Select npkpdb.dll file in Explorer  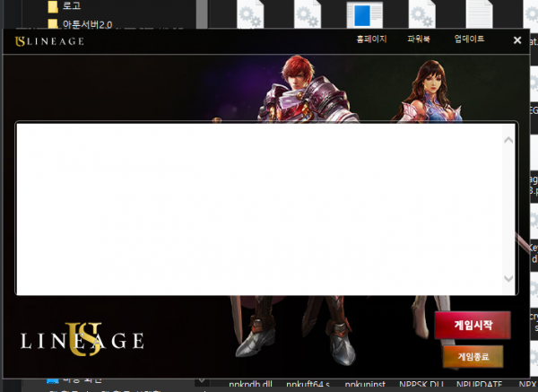click(x=250, y=385)
